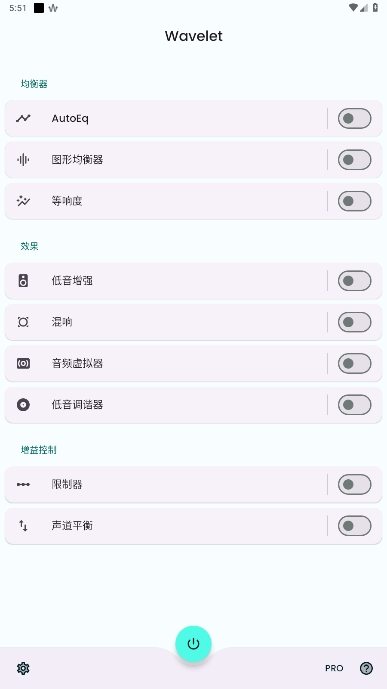Image resolution: width=387 pixels, height=689 pixels.
Task: Open the PRO upgrade link
Action: (334, 668)
